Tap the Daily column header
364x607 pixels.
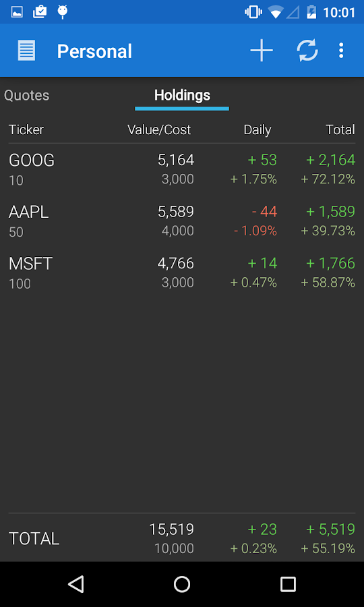257,129
